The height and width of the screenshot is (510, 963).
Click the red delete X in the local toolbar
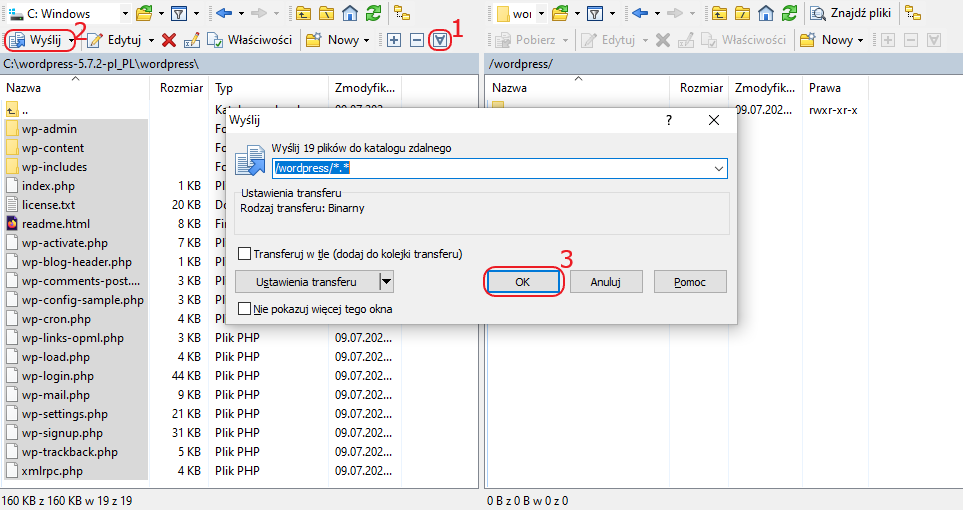coord(169,40)
